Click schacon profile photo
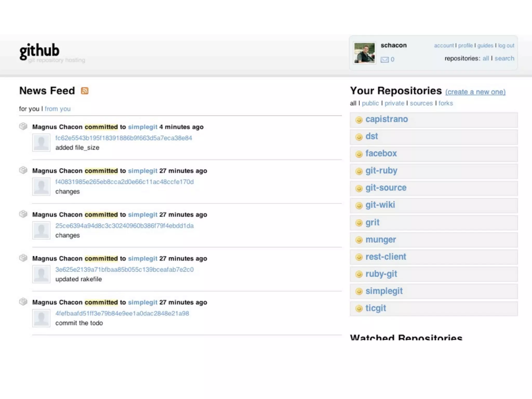 364,53
